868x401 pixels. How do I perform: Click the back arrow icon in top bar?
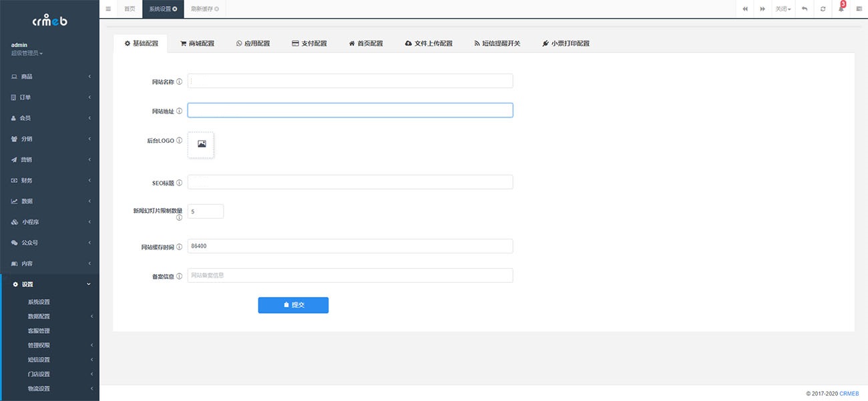805,9
